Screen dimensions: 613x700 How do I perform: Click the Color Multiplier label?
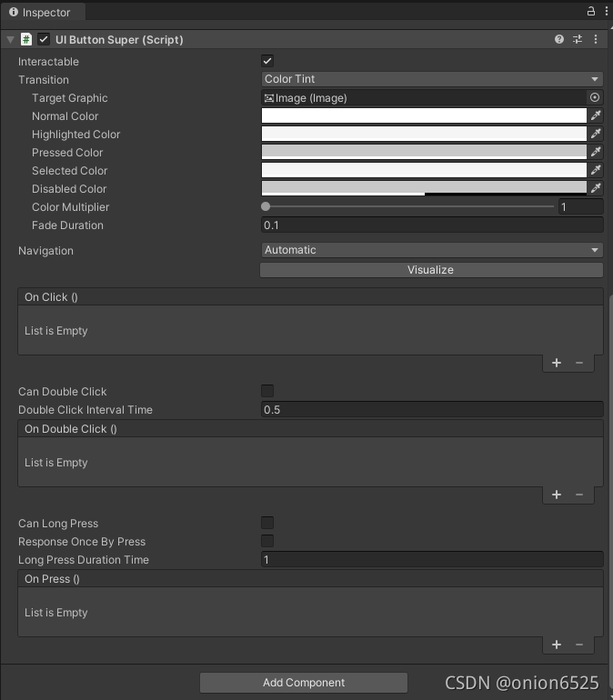[x=71, y=206]
